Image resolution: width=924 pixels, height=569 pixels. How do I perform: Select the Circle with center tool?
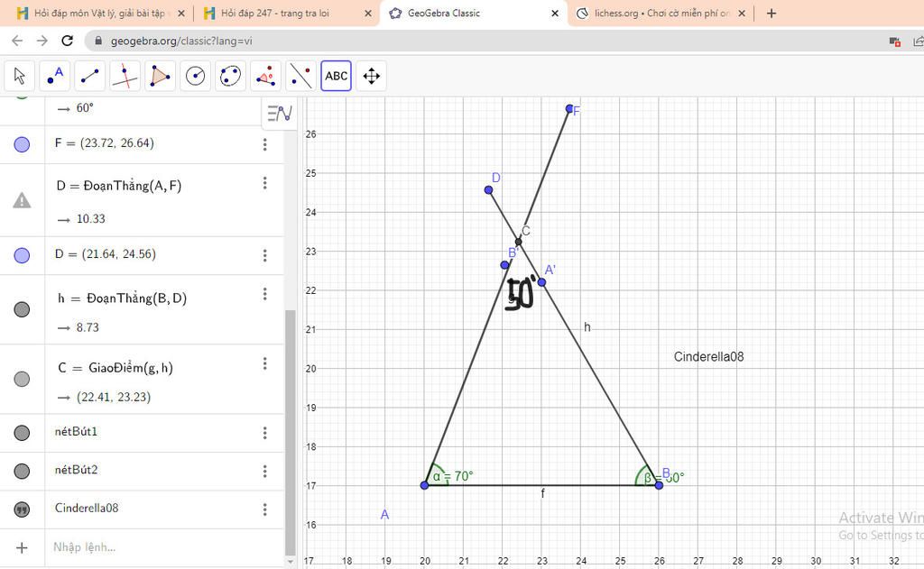point(195,76)
